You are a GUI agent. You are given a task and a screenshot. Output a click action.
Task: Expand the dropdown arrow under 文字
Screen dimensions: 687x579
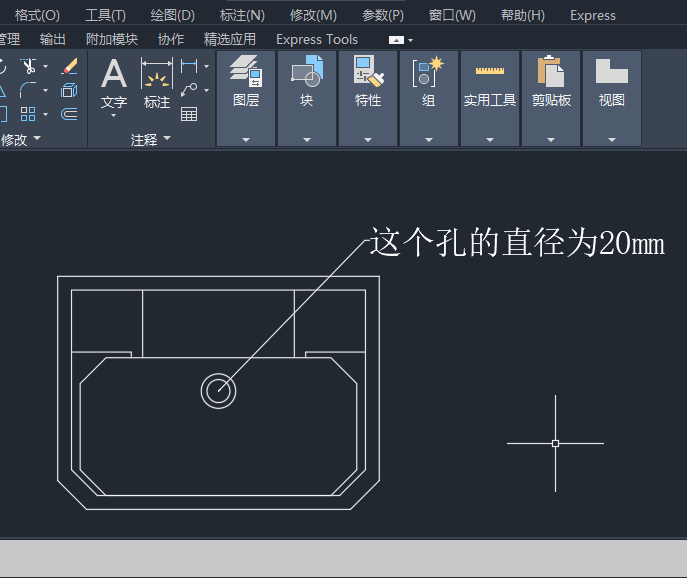coord(114,116)
